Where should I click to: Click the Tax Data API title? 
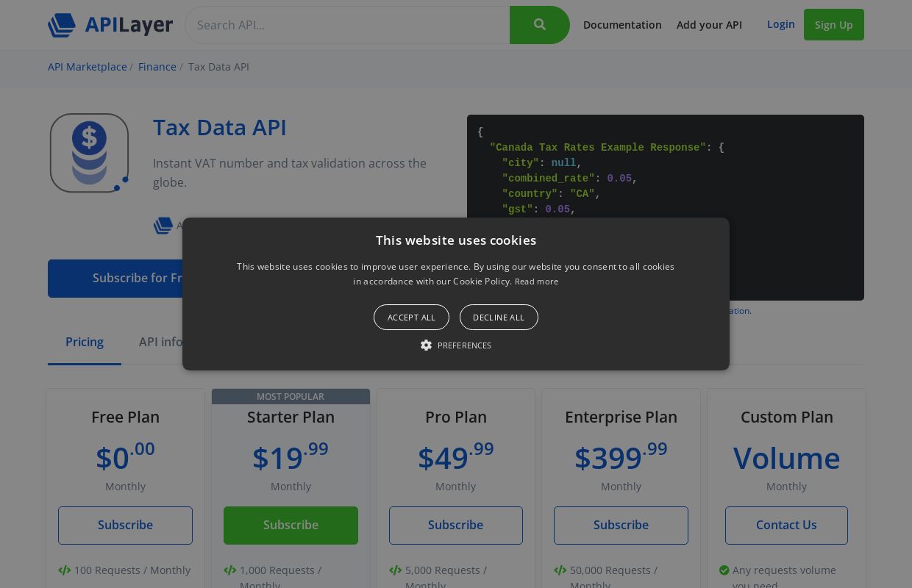(220, 127)
